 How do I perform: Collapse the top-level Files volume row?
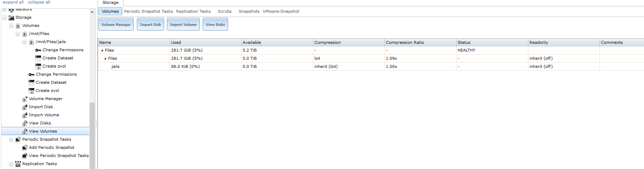(x=102, y=50)
